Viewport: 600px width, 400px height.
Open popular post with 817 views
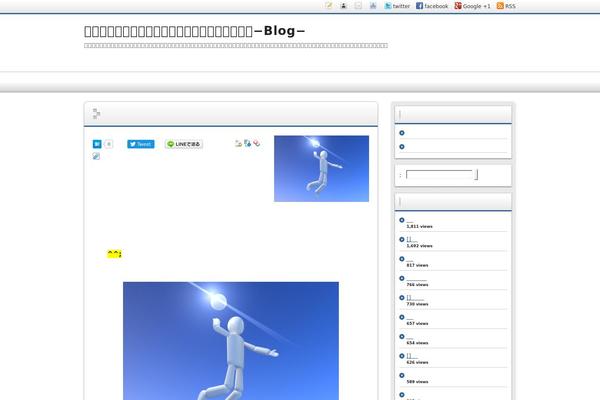pos(410,260)
